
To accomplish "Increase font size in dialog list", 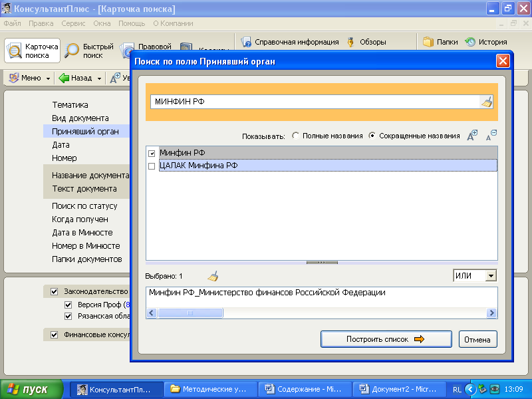I will pyautogui.click(x=472, y=135).
